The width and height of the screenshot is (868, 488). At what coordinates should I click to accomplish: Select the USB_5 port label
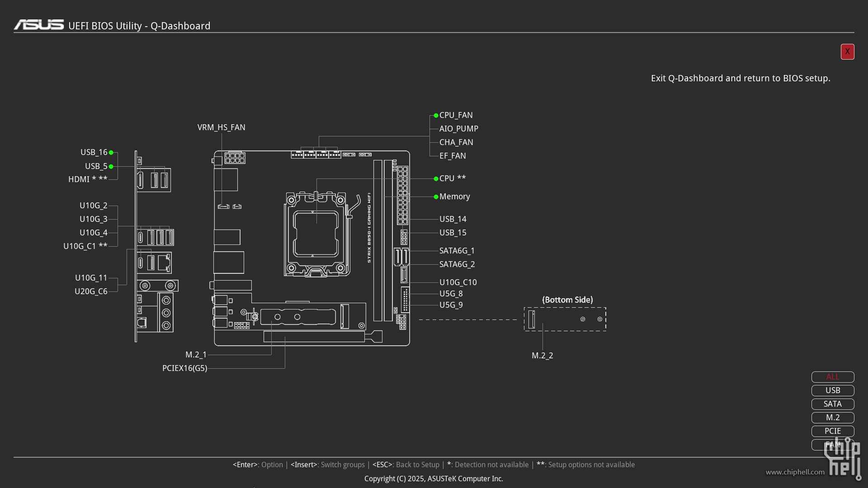pos(96,166)
